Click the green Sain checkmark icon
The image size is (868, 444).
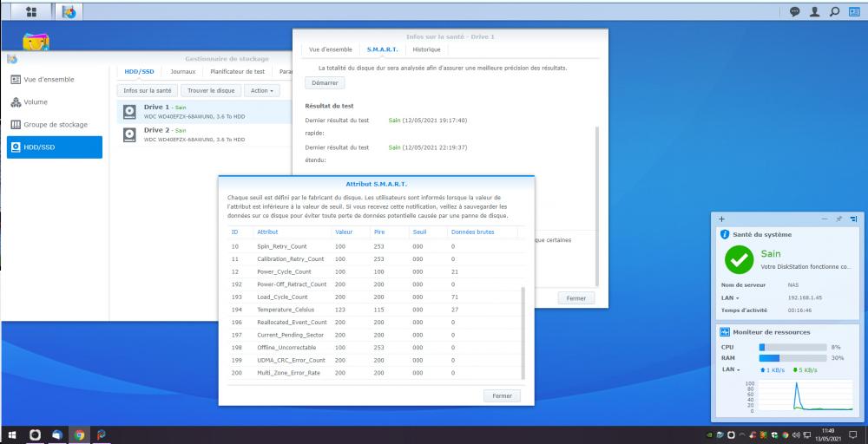tap(739, 259)
